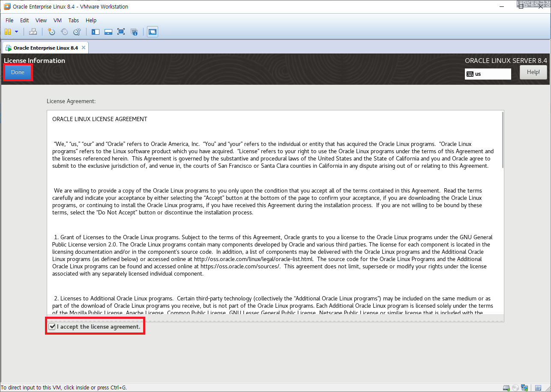Take a snapshot of the virtual machine
This screenshot has width=551, height=392.
point(51,32)
